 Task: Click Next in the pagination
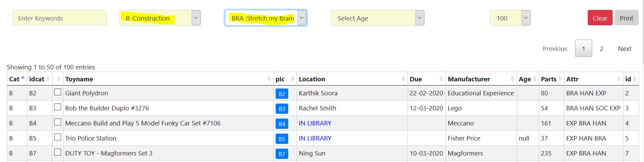tap(625, 49)
